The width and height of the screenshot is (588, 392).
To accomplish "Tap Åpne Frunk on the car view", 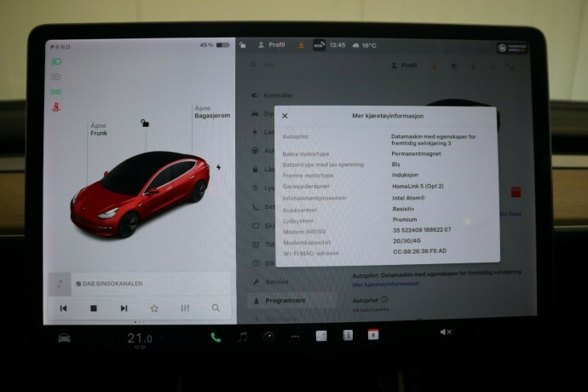I will click(100, 130).
